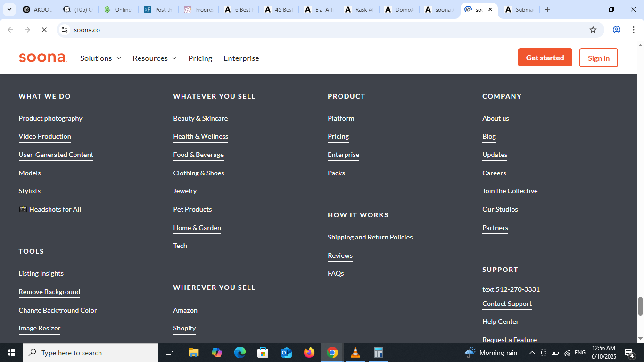
Task: Open the Product photography link
Action: tap(50, 118)
